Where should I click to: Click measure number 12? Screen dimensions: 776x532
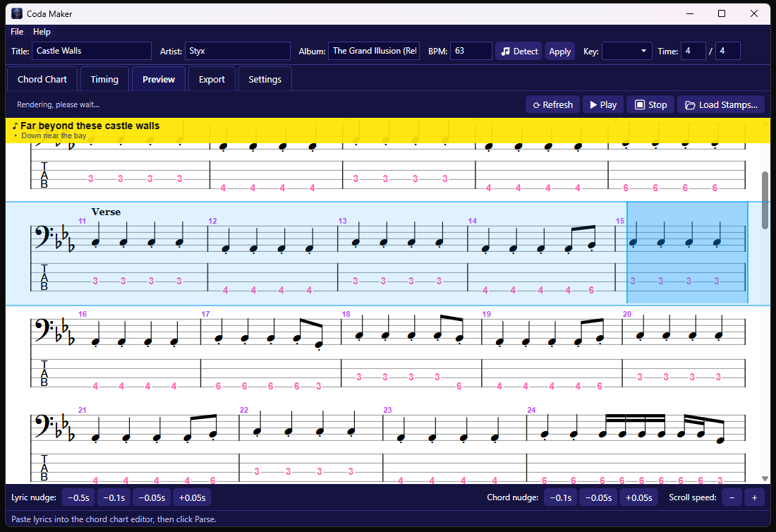pos(212,222)
